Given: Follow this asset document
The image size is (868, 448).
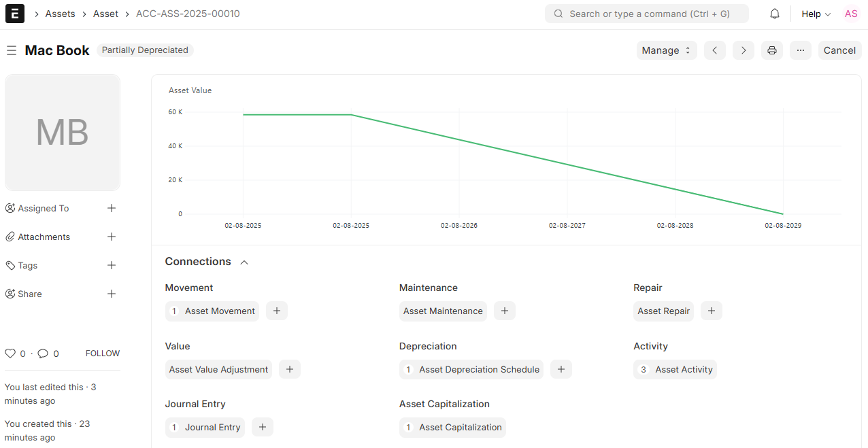Looking at the screenshot, I should [102, 354].
